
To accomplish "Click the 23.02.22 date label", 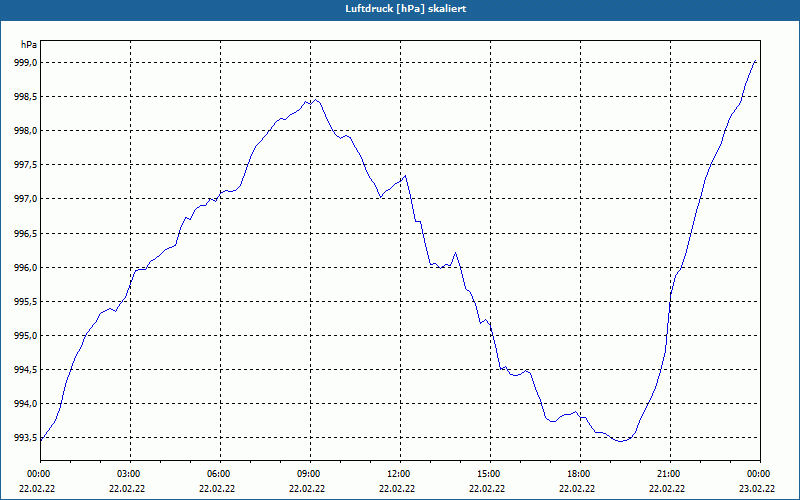I will 758,488.
